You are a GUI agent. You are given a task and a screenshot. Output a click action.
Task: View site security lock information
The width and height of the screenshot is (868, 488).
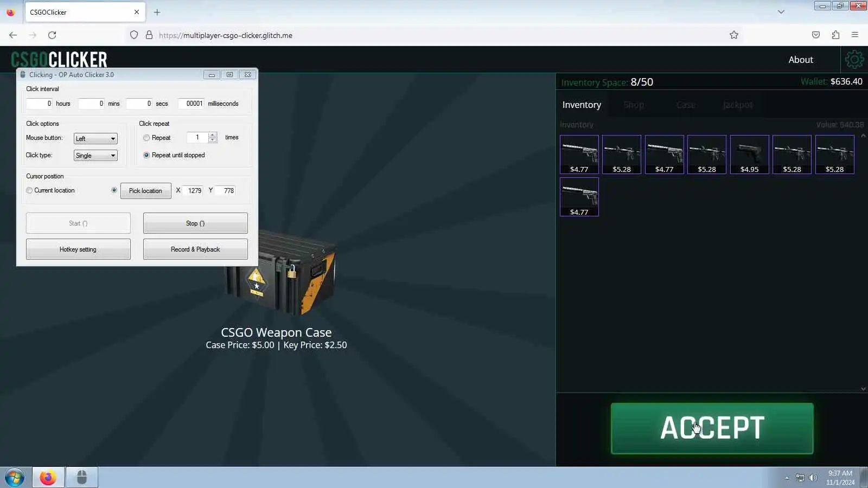[x=149, y=35]
